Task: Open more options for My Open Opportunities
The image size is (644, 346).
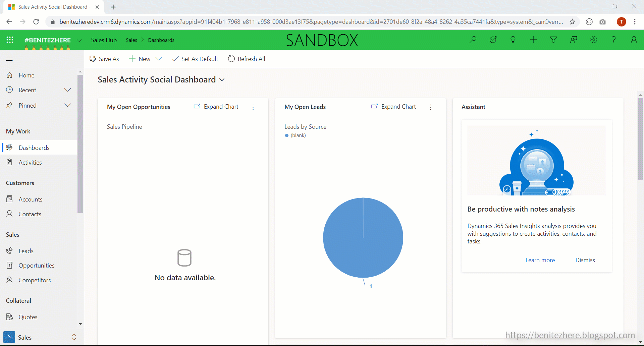Action: point(253,107)
